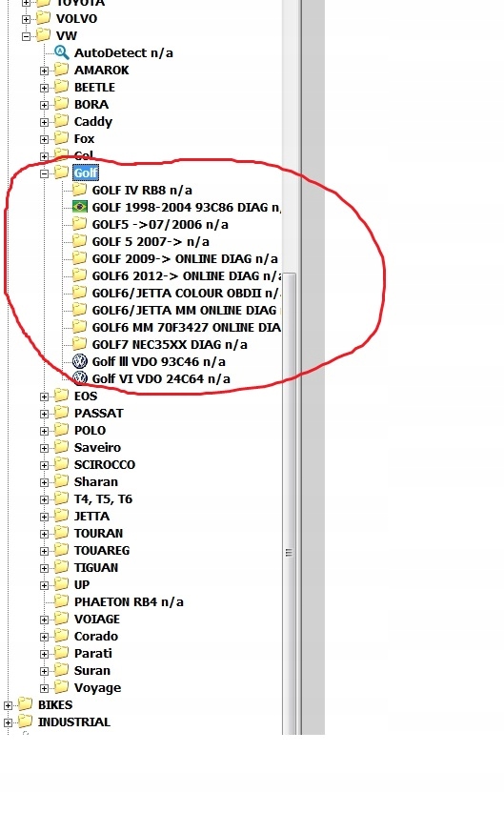Click the Voyage folder icon
Image resolution: width=504 pixels, height=813 pixels.
pyautogui.click(x=62, y=687)
